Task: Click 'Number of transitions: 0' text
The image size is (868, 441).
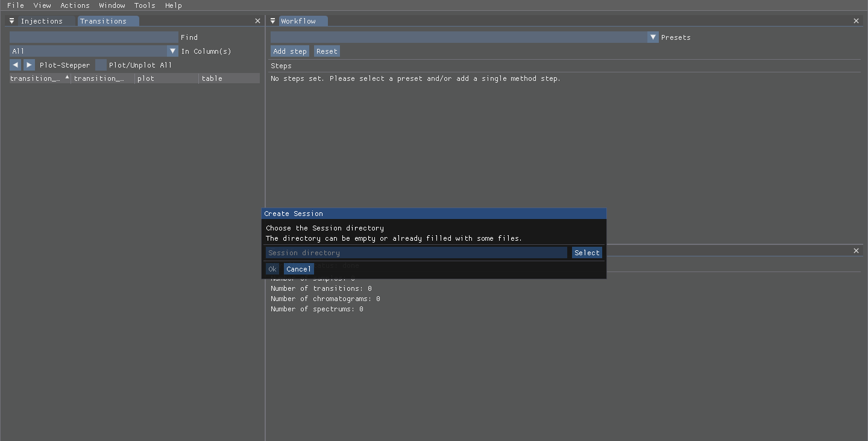Action: 321,289
